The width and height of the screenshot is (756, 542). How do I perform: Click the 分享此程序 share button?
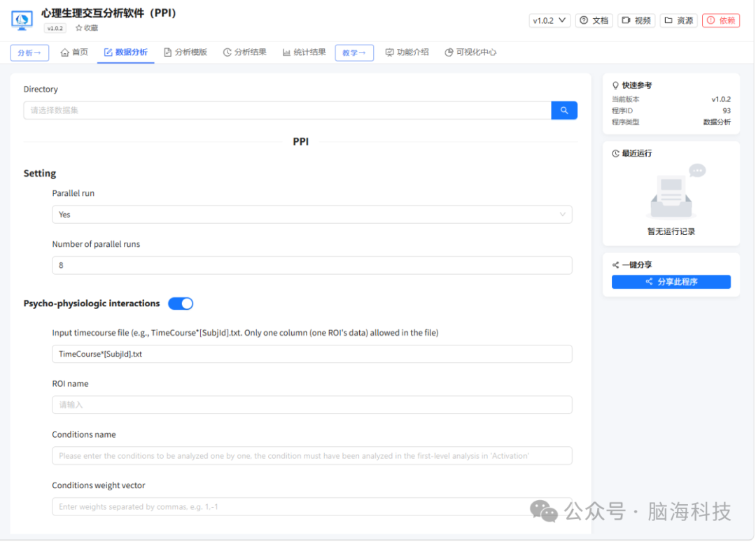671,282
